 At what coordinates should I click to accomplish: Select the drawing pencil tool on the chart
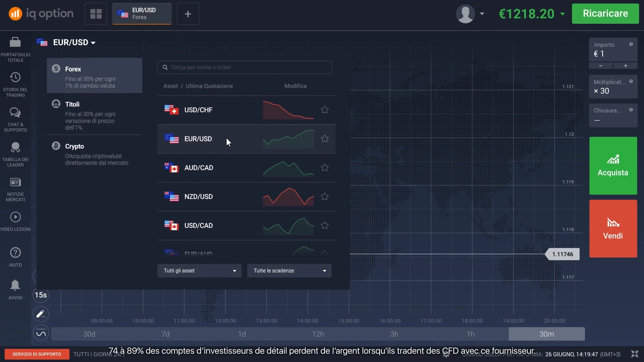(x=40, y=314)
